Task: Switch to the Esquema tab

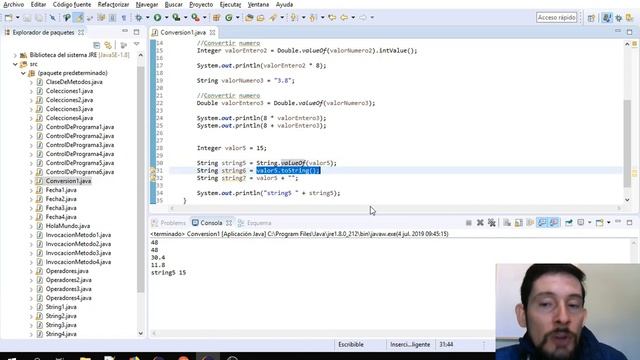Action: (x=255, y=223)
